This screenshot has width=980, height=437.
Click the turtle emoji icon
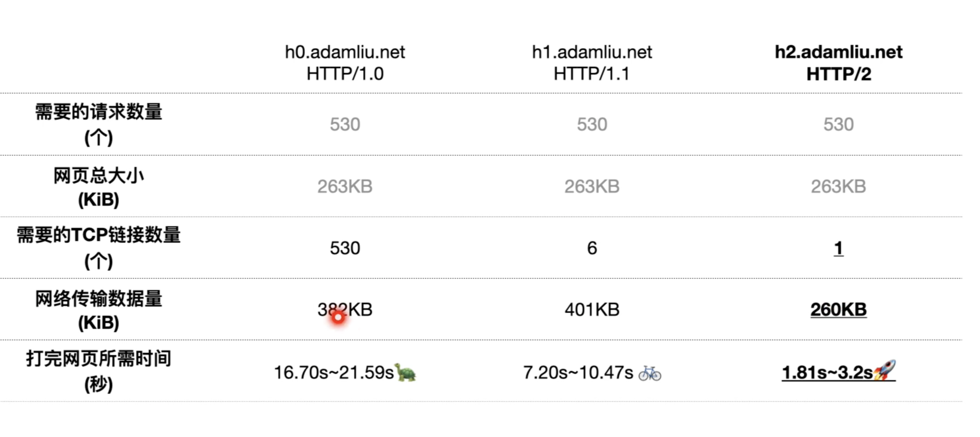click(x=406, y=372)
